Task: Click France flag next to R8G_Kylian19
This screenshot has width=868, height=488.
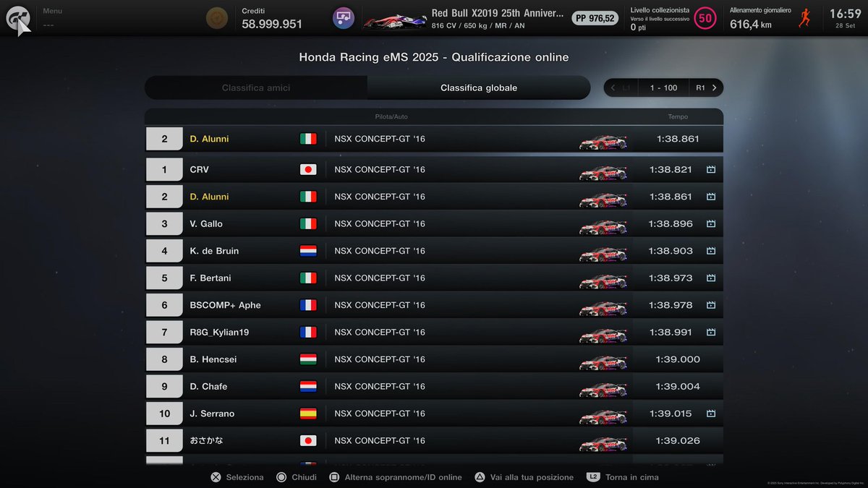Action: pos(308,333)
